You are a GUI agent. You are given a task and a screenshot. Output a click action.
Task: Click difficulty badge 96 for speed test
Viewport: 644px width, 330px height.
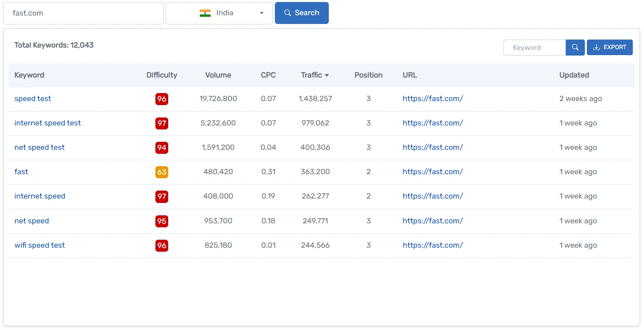point(162,99)
